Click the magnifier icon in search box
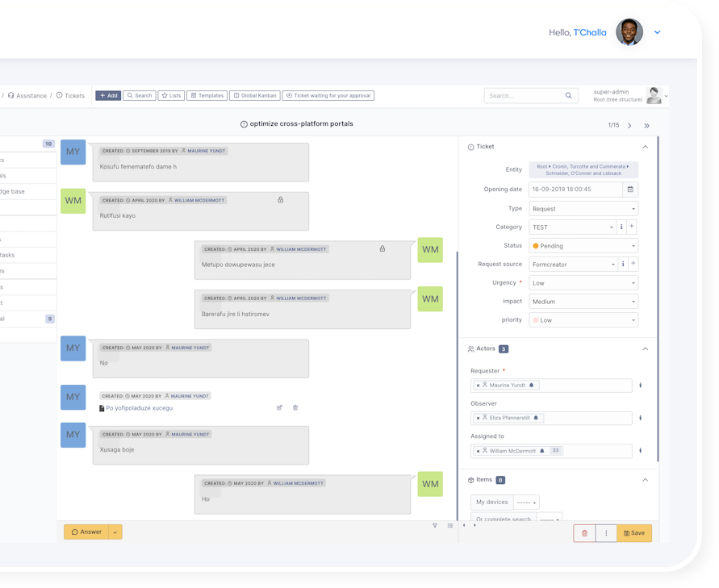The width and height of the screenshot is (719, 588). click(x=569, y=95)
